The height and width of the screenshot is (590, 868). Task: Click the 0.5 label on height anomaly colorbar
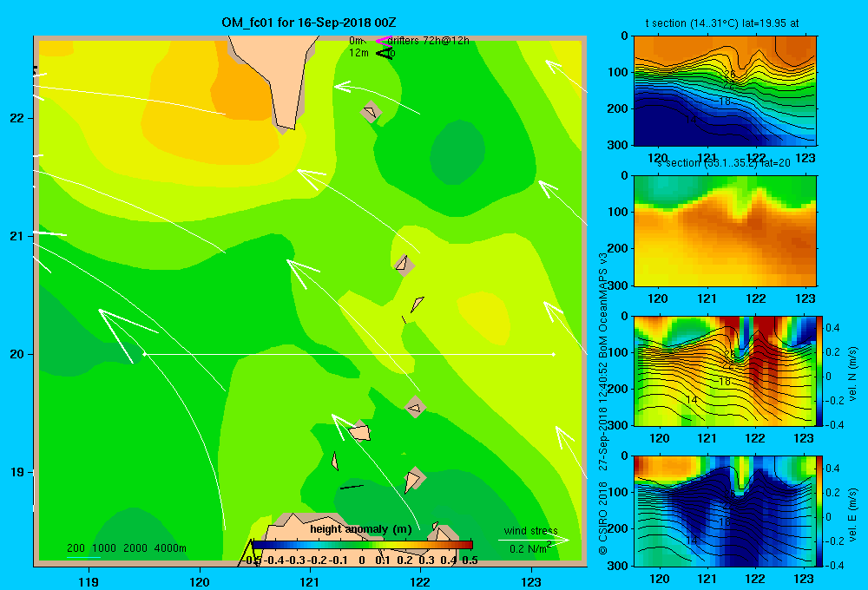[470, 560]
